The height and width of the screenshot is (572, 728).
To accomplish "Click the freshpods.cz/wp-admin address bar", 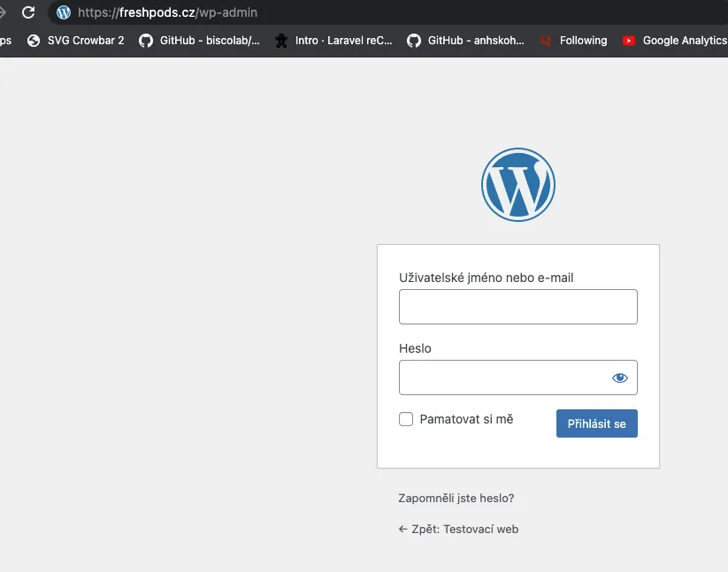I will pyautogui.click(x=387, y=12).
